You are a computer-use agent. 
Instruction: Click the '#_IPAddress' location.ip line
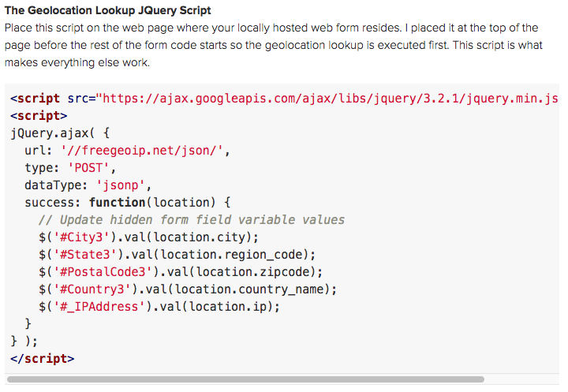click(159, 307)
